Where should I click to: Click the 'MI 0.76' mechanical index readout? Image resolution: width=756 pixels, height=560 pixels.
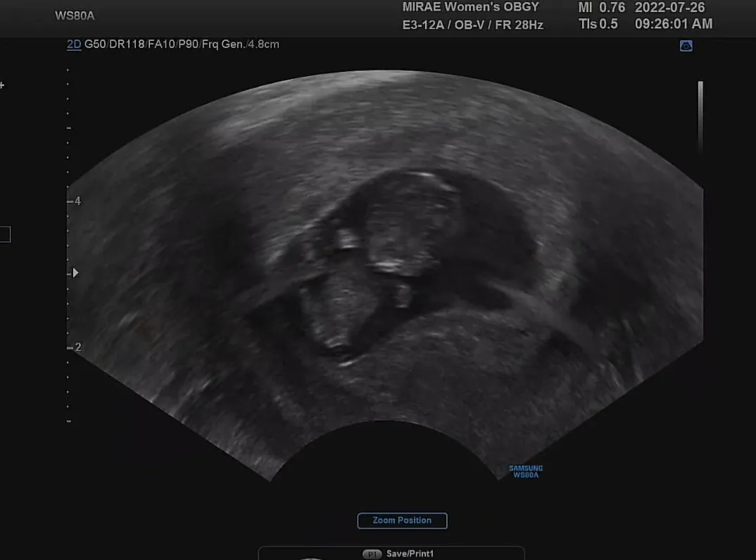point(601,7)
